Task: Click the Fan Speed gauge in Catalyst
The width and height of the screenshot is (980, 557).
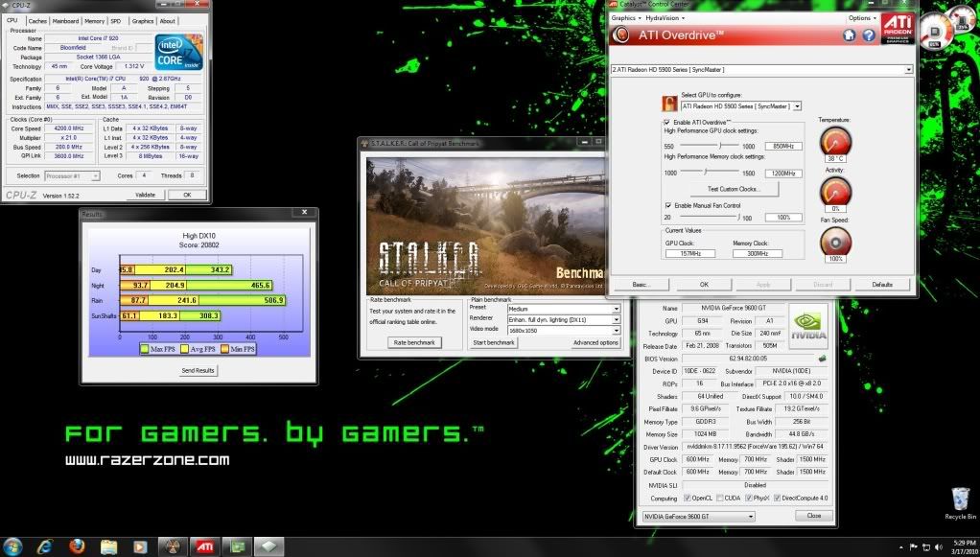Action: pyautogui.click(x=835, y=242)
